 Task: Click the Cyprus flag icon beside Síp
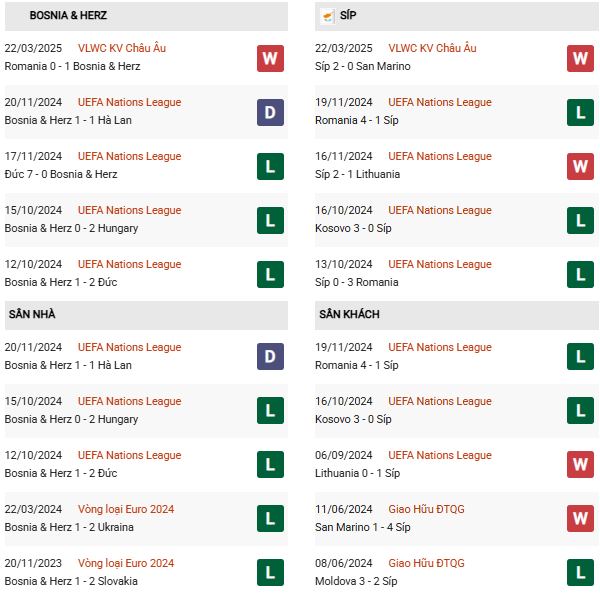point(328,16)
